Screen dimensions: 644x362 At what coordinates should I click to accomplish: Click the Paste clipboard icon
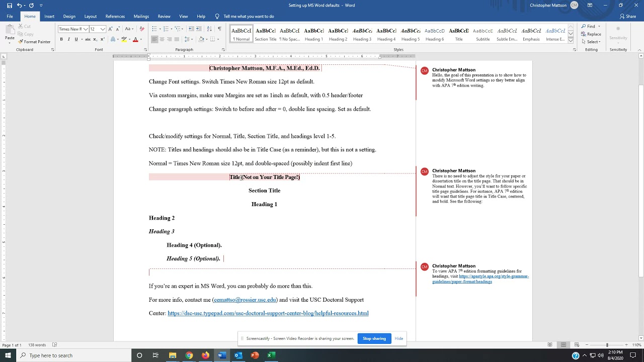(10, 31)
